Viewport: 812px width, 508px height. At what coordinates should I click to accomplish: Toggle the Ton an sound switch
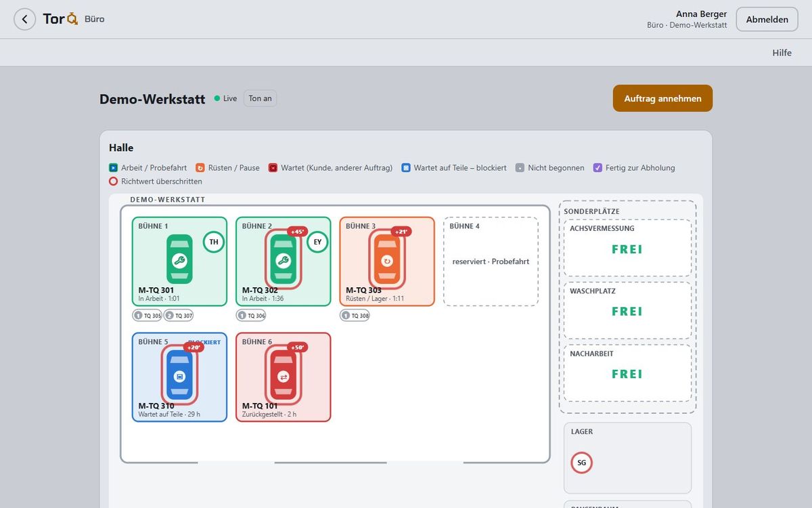(x=261, y=99)
